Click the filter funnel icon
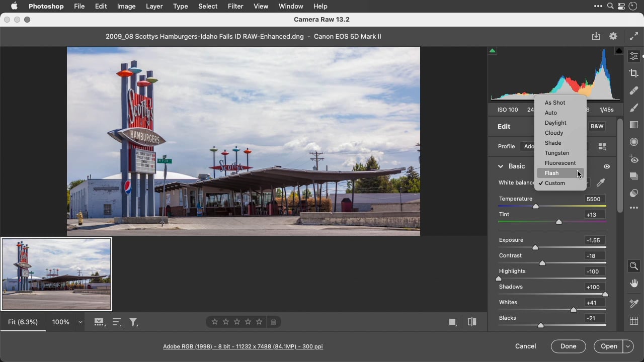The image size is (644, 362). tap(133, 322)
